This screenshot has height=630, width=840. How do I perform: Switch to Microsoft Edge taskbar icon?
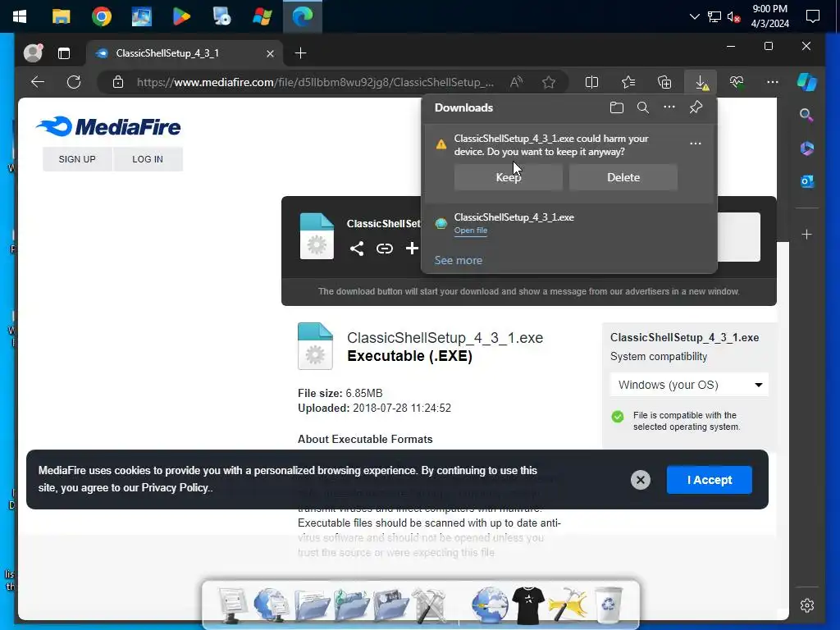(x=303, y=16)
